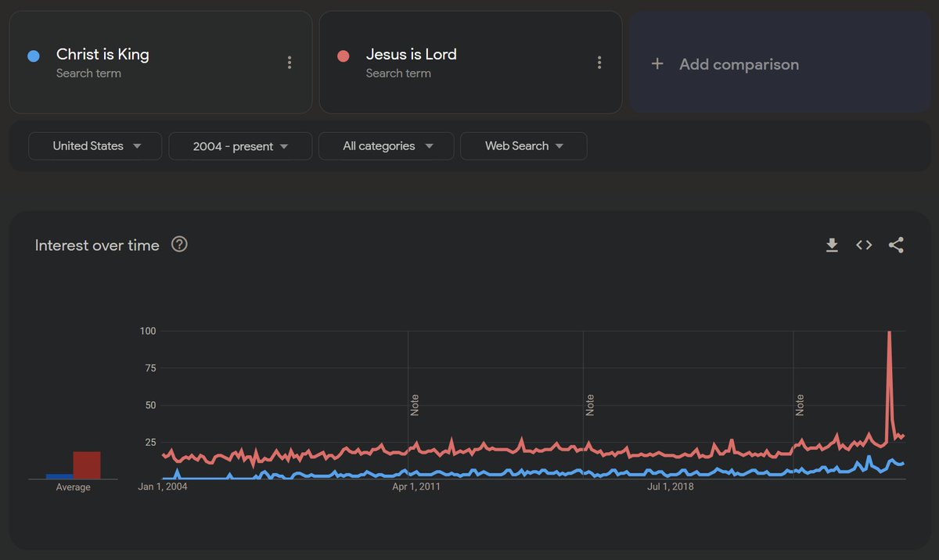This screenshot has height=560, width=939.
Task: Click the Note marker near Apr 2011
Action: coord(415,404)
